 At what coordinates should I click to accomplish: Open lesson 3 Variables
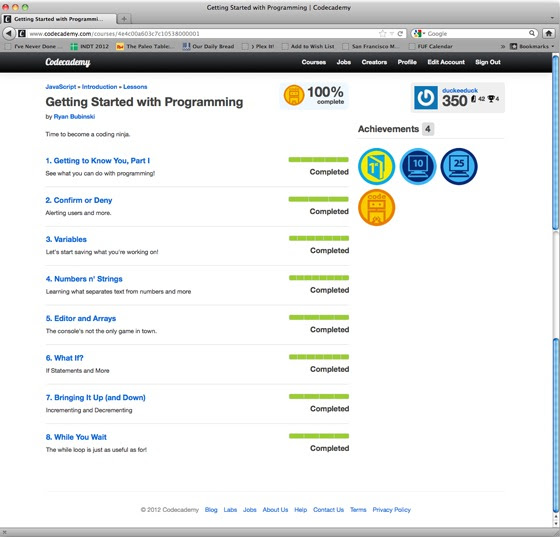coord(66,240)
